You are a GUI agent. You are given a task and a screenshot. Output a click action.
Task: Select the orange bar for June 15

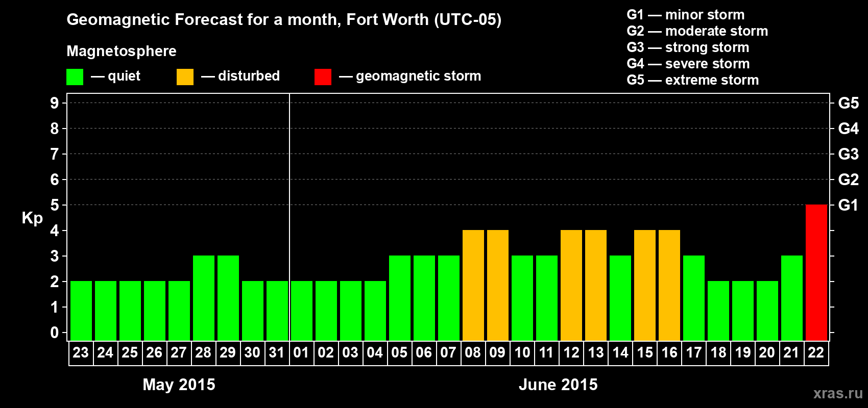(x=645, y=285)
